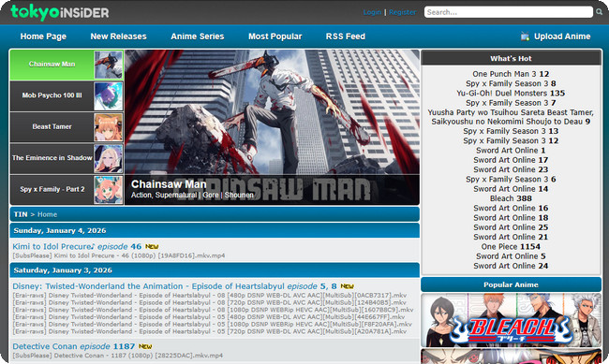Click the Register link
Screen dimensions: 609x364
pyautogui.click(x=402, y=12)
